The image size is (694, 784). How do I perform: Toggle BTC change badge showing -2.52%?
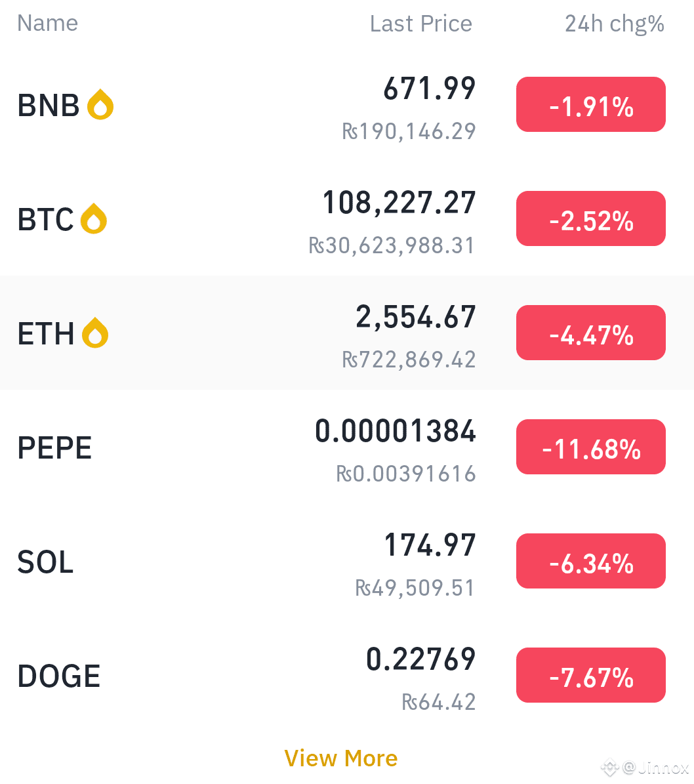coord(590,218)
